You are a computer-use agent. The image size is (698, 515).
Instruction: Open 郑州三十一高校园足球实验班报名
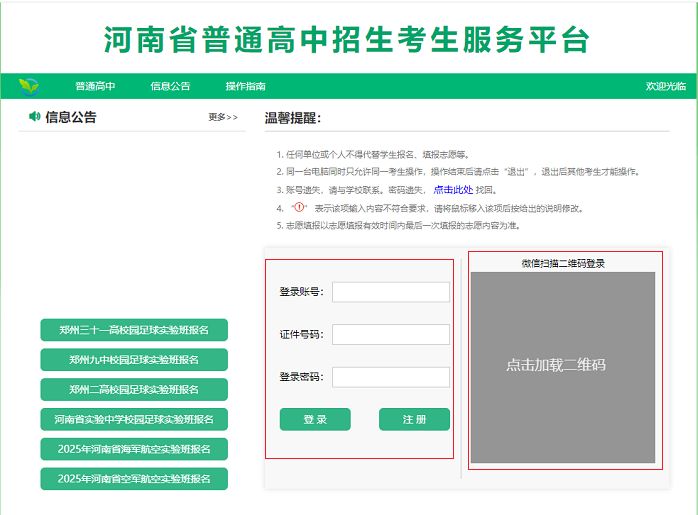pos(134,330)
